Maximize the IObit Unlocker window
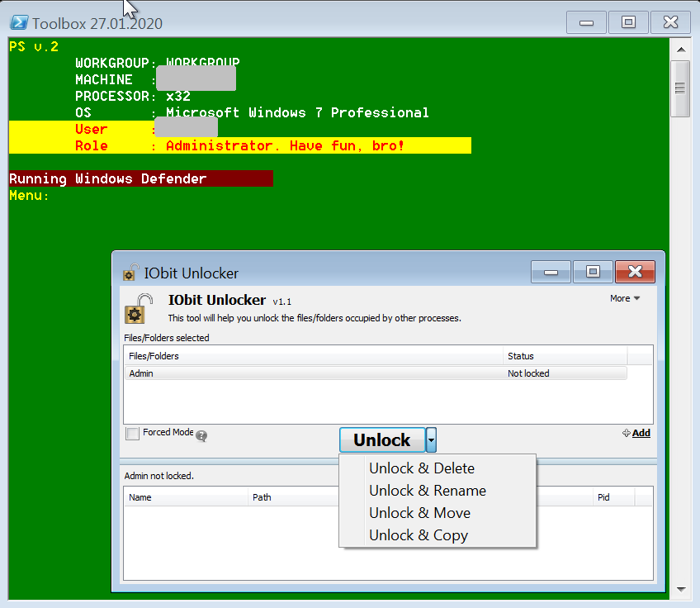 coord(593,272)
